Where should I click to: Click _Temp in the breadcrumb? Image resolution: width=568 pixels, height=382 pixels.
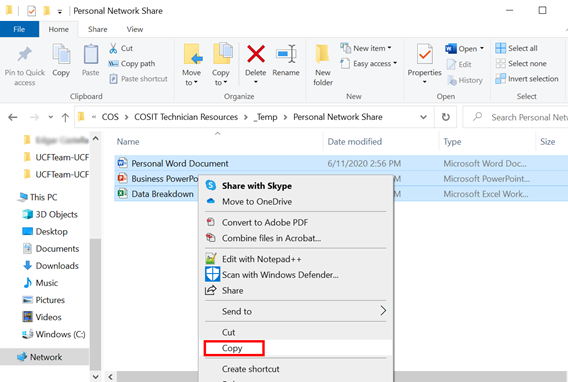point(265,117)
